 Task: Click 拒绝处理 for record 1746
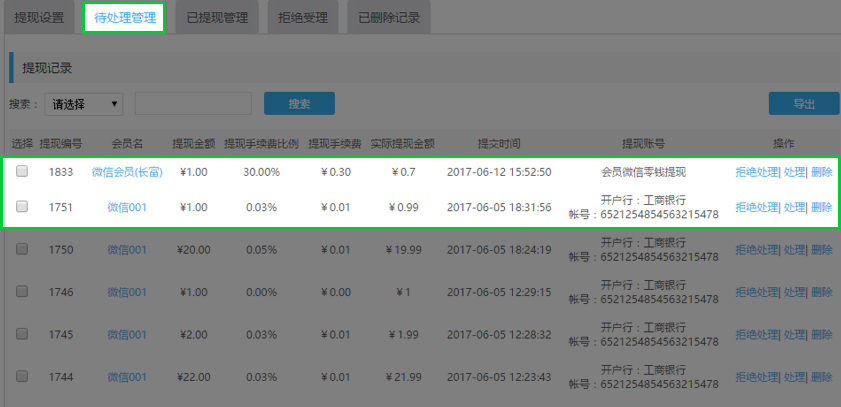coord(756,292)
